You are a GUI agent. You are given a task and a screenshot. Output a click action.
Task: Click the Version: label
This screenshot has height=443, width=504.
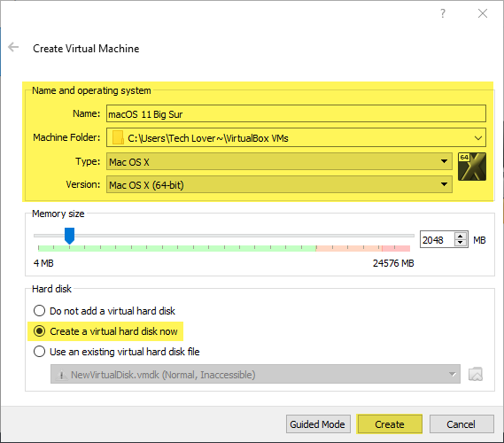pyautogui.click(x=83, y=184)
